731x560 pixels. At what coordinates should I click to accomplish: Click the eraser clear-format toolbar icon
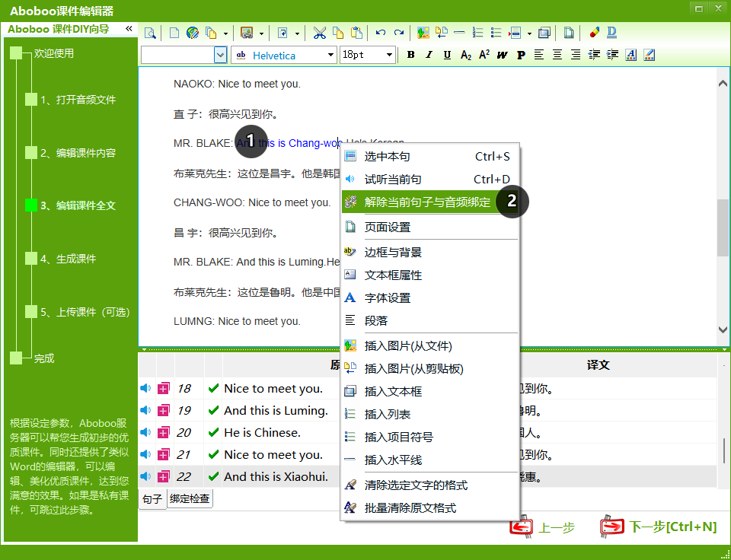[x=595, y=33]
